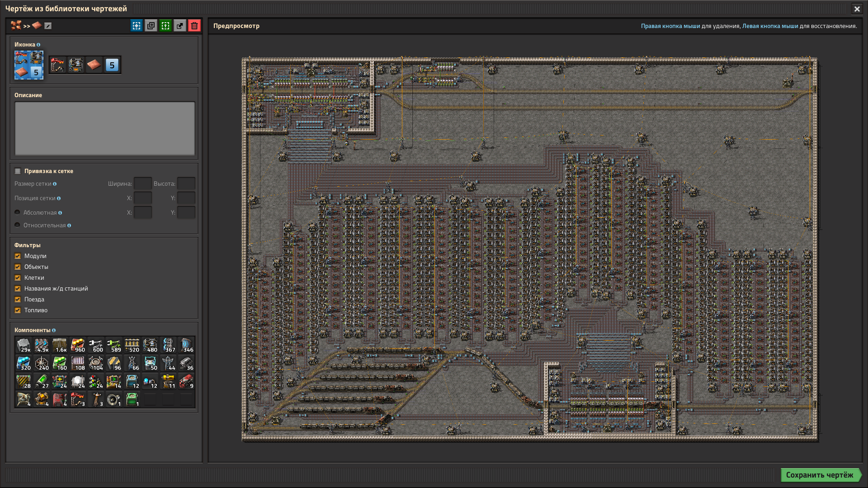Click the component showing 520

click(x=132, y=345)
